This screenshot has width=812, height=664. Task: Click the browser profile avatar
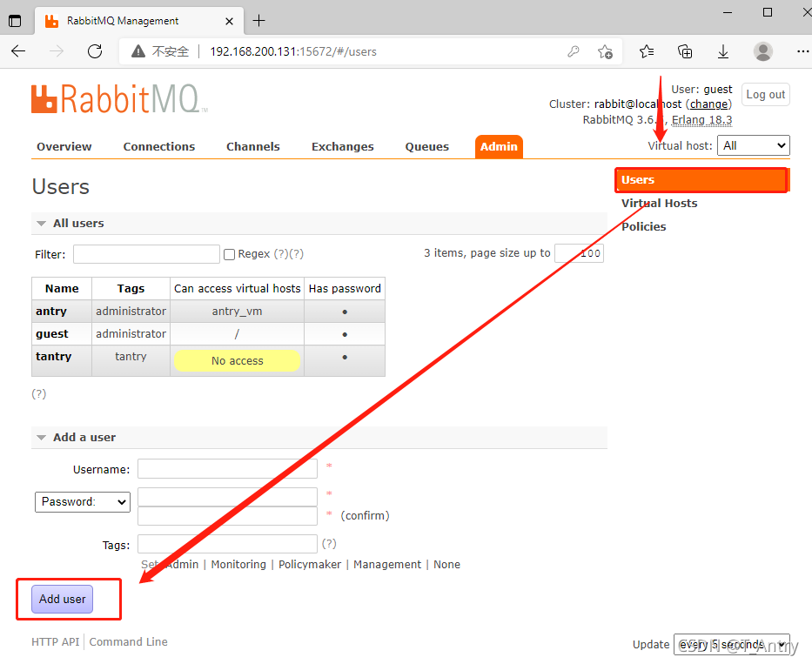762,51
